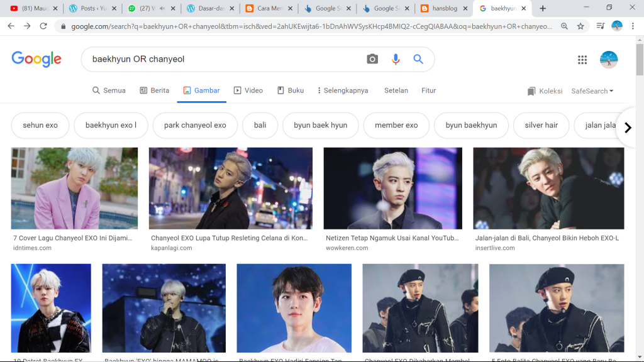Reload the page
The height and width of the screenshot is (362, 644).
pos(43,26)
